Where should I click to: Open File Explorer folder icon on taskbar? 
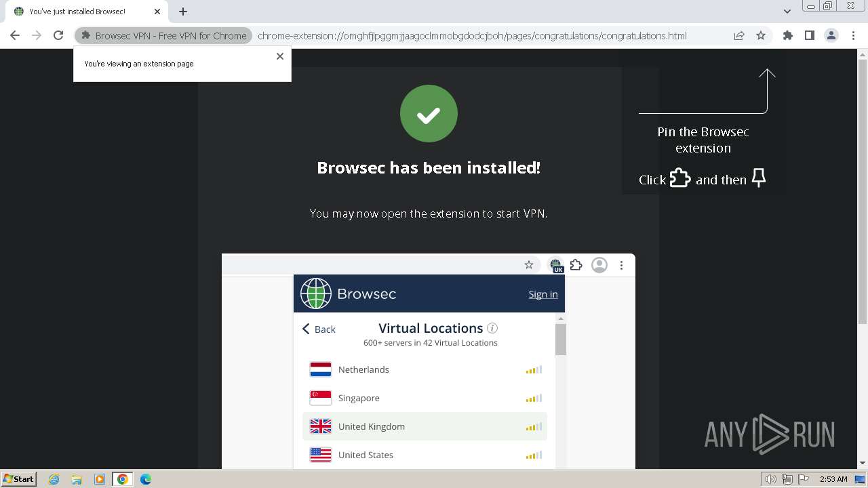pos(77,479)
